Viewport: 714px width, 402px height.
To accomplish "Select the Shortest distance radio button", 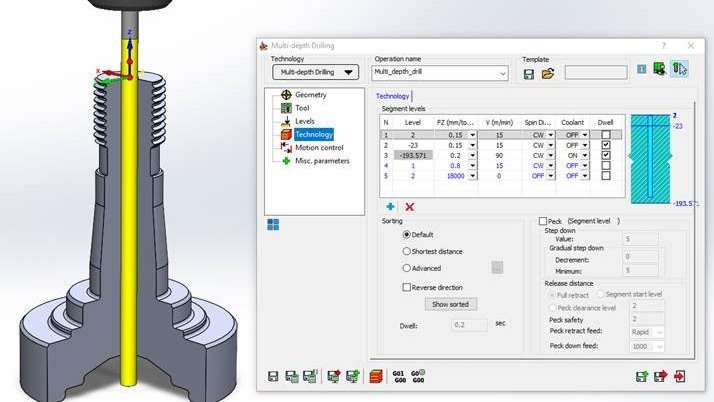I will 407,251.
